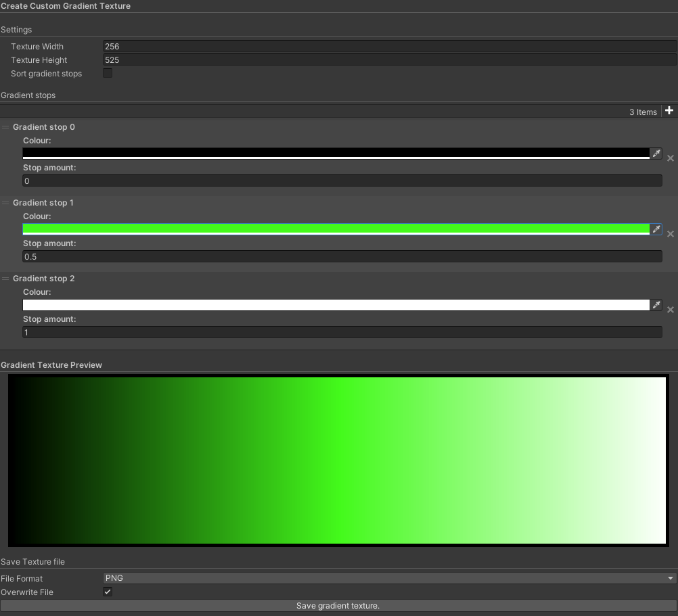Screen dimensions: 678x616
Task: Select the Gradient stop 1 header
Action: click(43, 203)
